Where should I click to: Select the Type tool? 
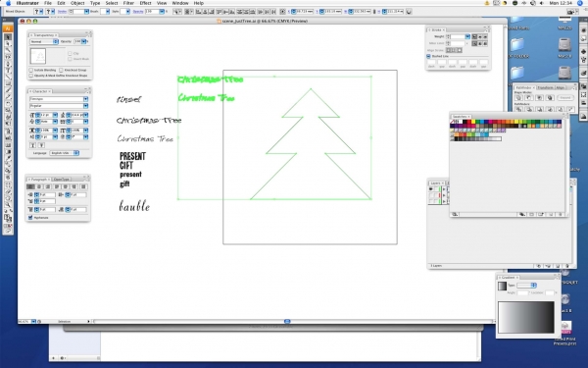pyautogui.click(x=8, y=71)
